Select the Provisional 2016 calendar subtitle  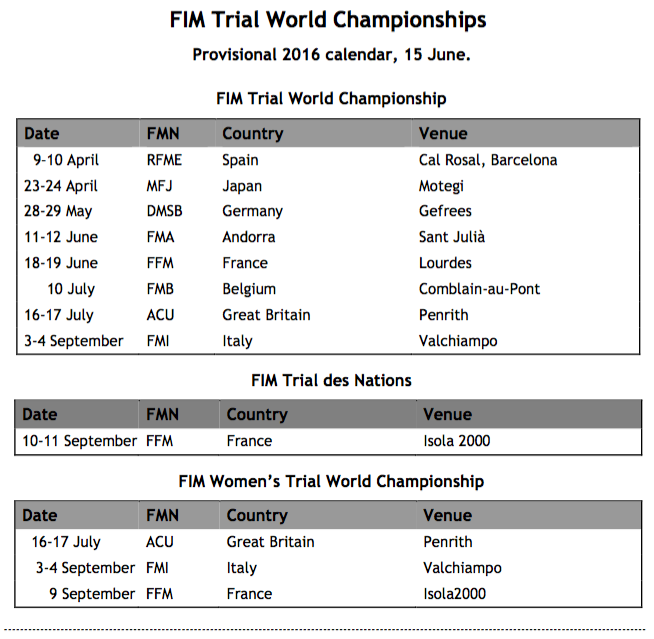click(x=331, y=55)
